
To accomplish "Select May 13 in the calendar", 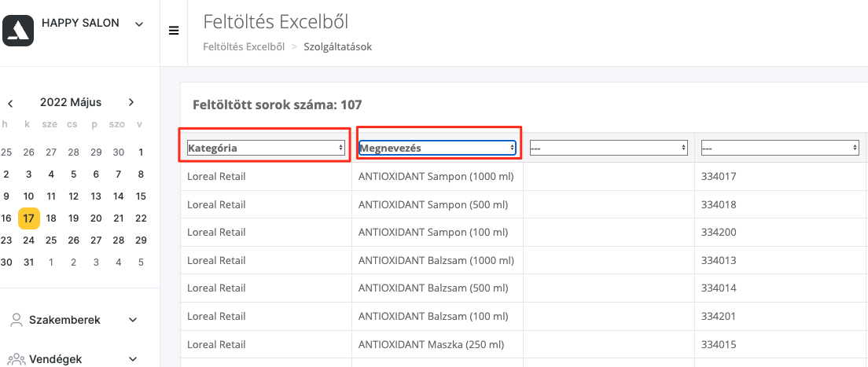I will point(96,196).
